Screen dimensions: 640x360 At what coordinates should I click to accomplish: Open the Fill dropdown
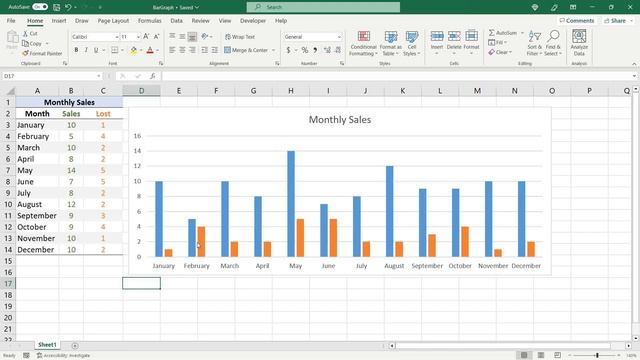pyautogui.click(x=498, y=42)
